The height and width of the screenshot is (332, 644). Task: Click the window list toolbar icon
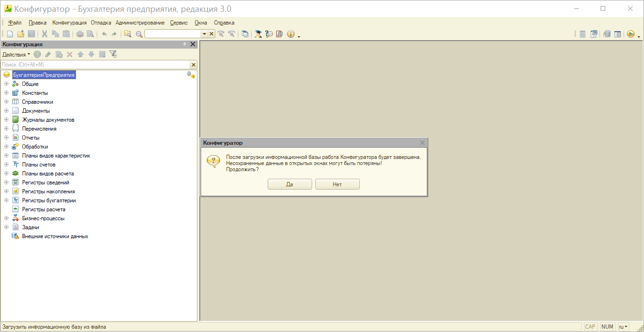click(x=245, y=34)
